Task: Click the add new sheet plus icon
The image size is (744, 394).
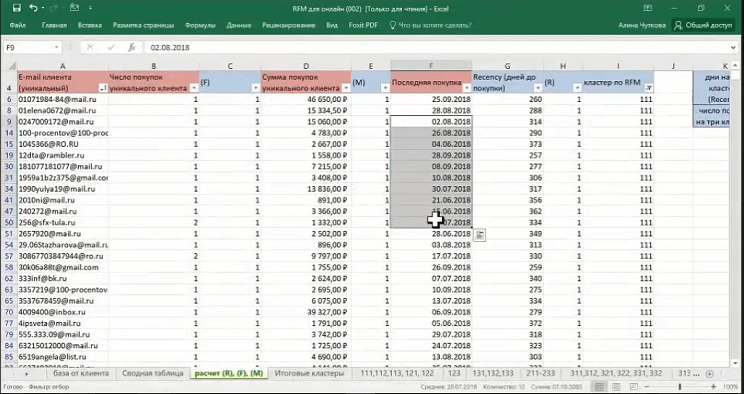Action: tap(709, 374)
